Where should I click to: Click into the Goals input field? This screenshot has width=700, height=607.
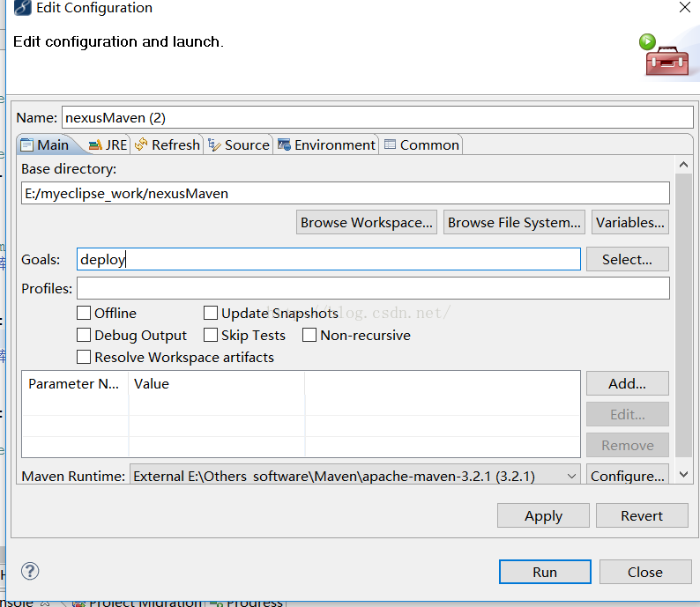pyautogui.click(x=329, y=259)
